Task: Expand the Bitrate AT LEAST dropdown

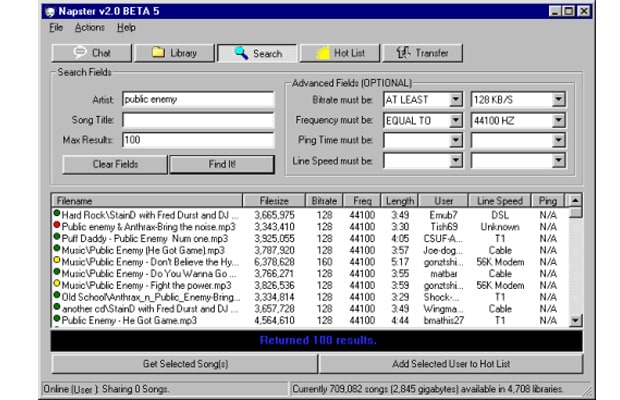Action: coord(456,100)
